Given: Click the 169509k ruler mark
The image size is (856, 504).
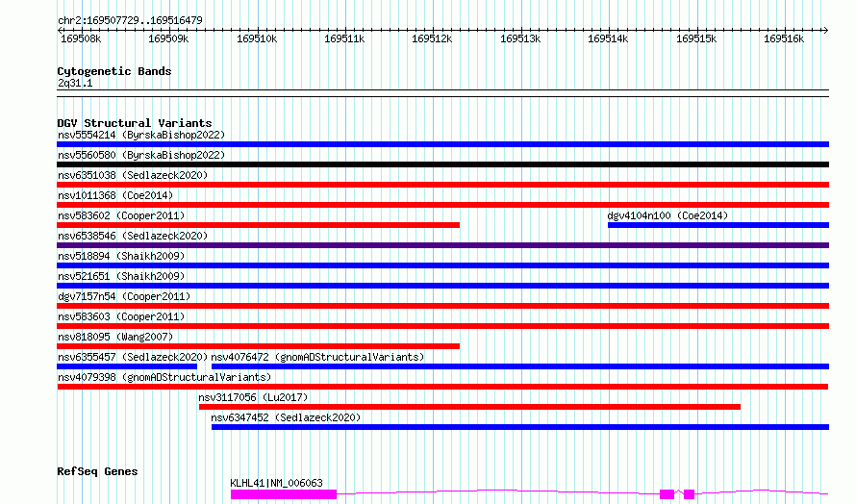Looking at the screenshot, I should click(x=168, y=39).
